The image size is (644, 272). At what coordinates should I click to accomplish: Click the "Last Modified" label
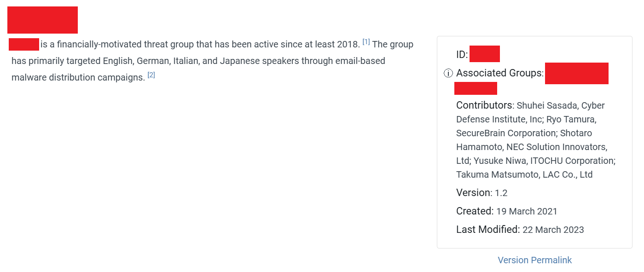click(487, 229)
